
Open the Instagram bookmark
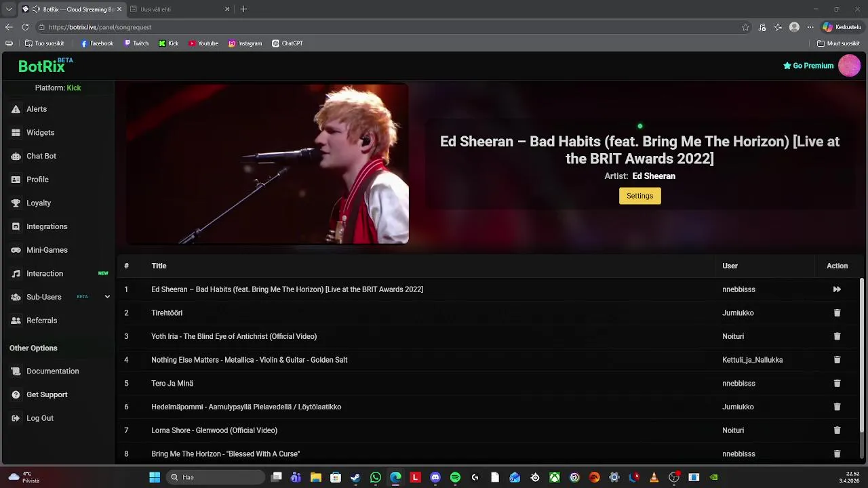point(245,43)
